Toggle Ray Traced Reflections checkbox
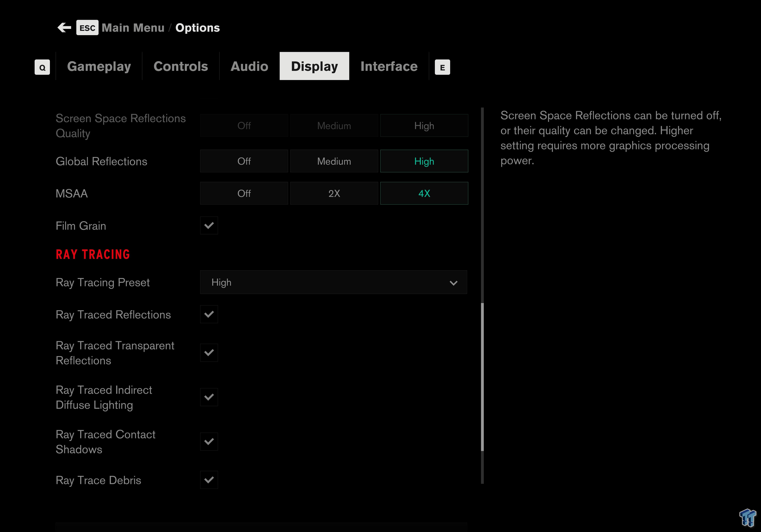The width and height of the screenshot is (761, 532). (x=209, y=314)
